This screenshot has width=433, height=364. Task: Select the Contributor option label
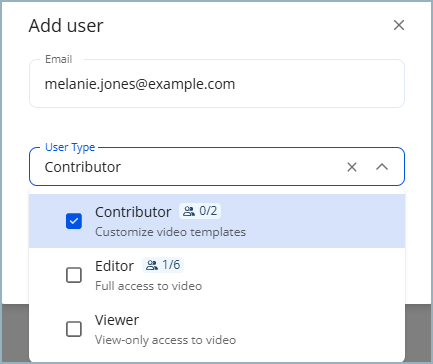coord(133,212)
